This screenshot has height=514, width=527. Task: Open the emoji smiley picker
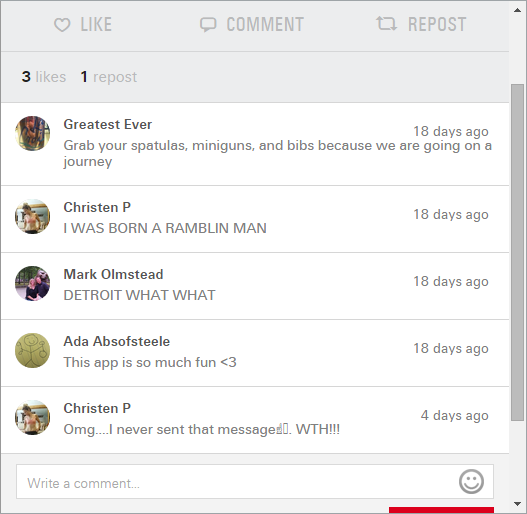[471, 481]
